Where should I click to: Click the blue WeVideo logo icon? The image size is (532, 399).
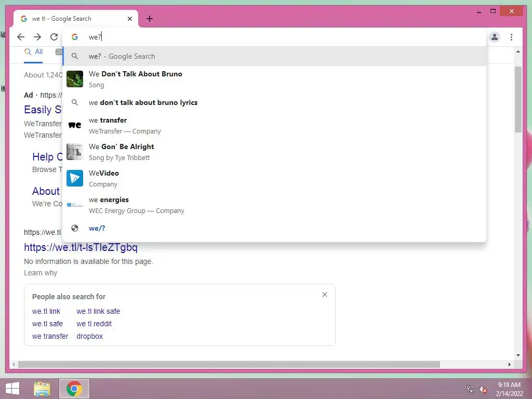75,178
